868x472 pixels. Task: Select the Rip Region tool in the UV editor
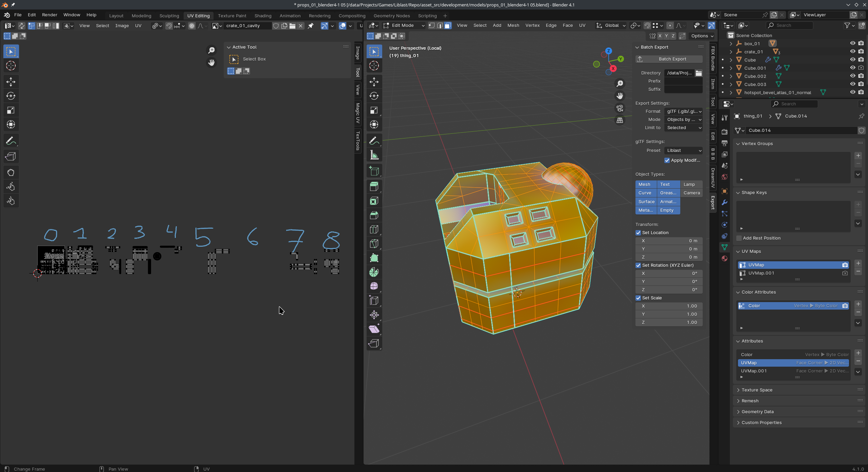click(11, 157)
